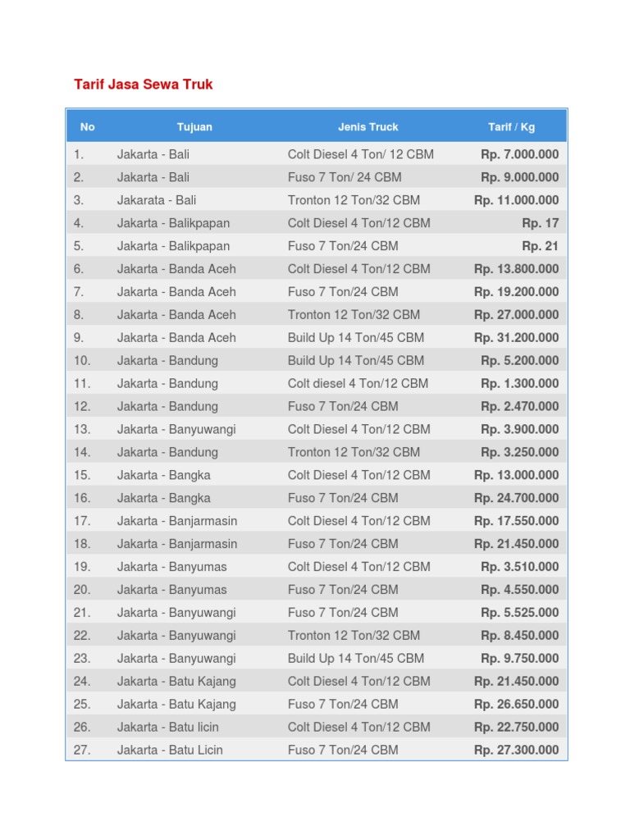
Task: Click the Rp. 27.300.000 tariff cell
Action: [516, 750]
